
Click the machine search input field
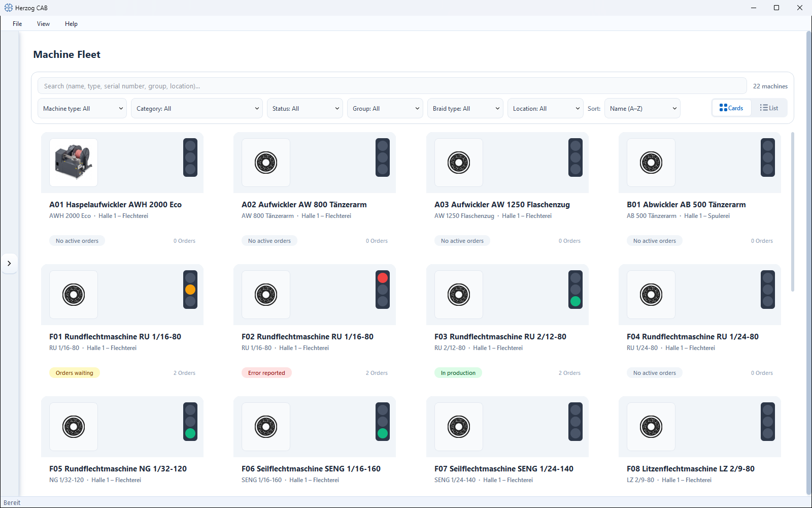[x=392, y=86]
